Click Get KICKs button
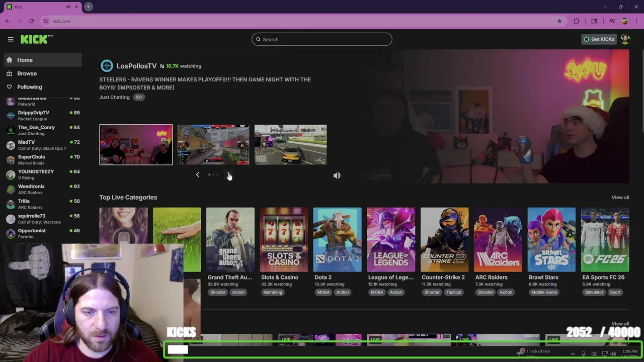The height and width of the screenshot is (362, 644). 599,39
